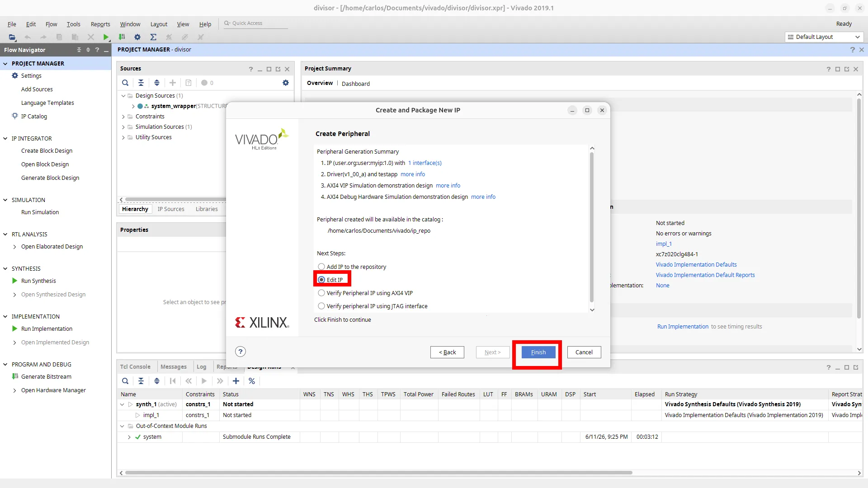Click the green Run toolbar arrow

coord(106,37)
